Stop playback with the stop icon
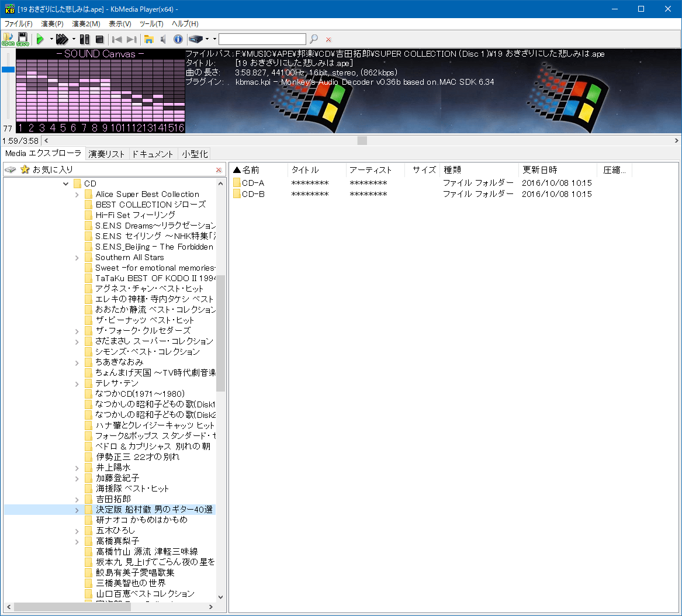 coord(99,39)
